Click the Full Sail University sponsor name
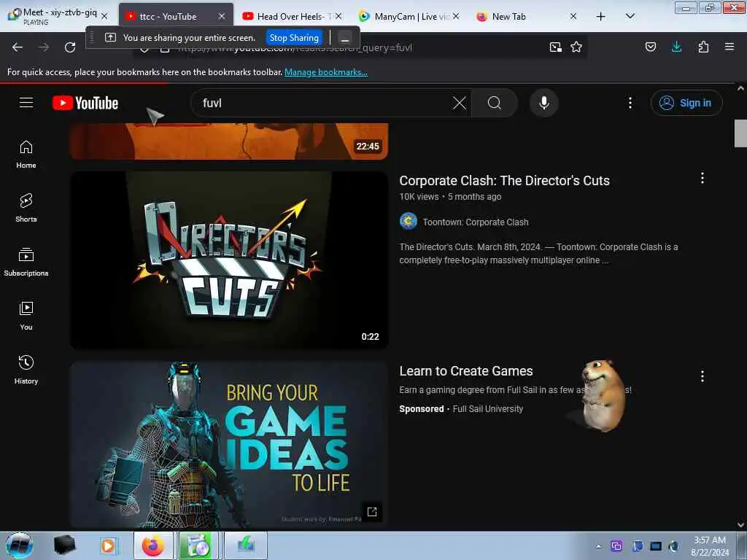747x560 pixels. coord(488,408)
